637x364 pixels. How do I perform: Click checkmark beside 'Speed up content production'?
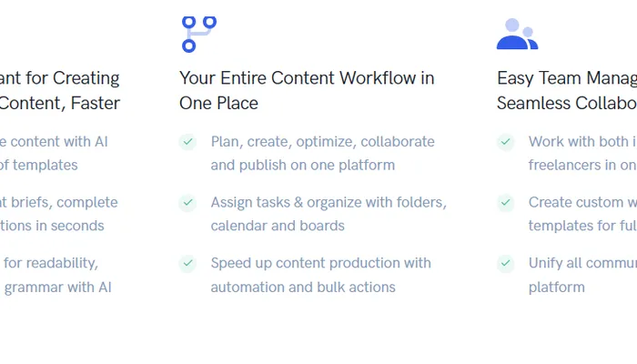tap(187, 264)
